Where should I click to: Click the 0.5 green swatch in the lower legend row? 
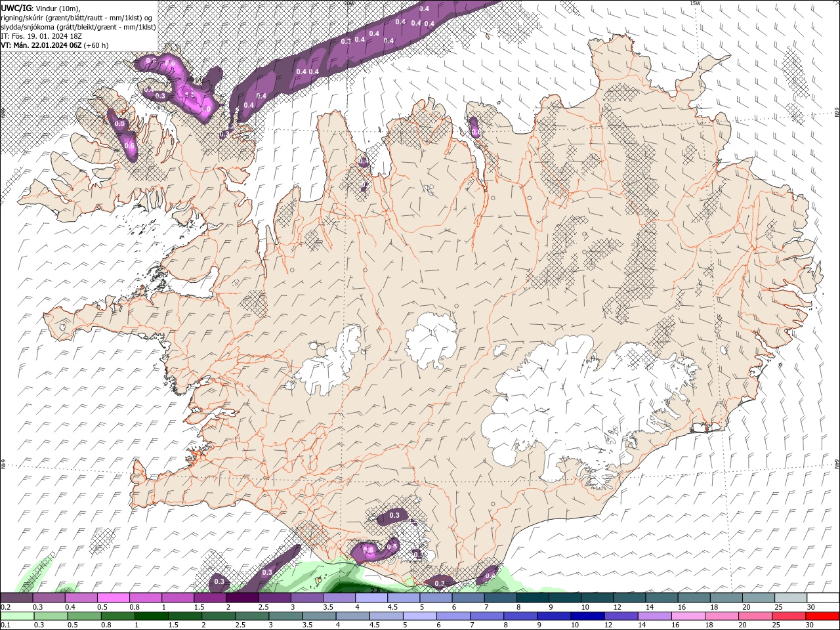point(85,616)
